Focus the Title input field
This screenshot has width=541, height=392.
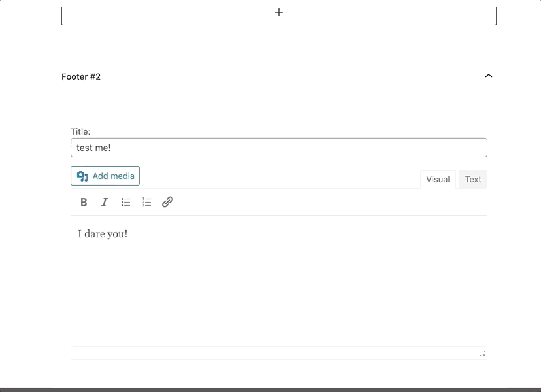click(279, 148)
